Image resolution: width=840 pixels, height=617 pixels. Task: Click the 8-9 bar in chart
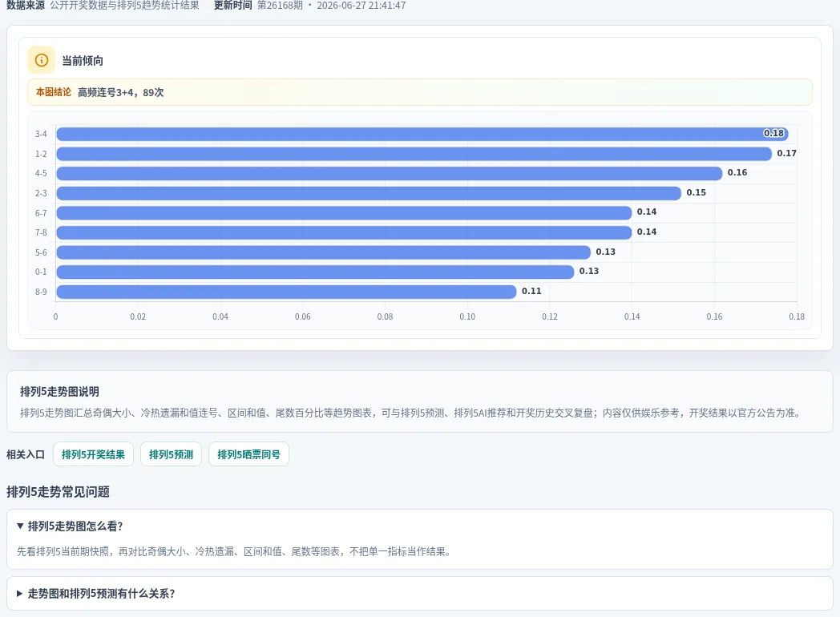pyautogui.click(x=286, y=292)
